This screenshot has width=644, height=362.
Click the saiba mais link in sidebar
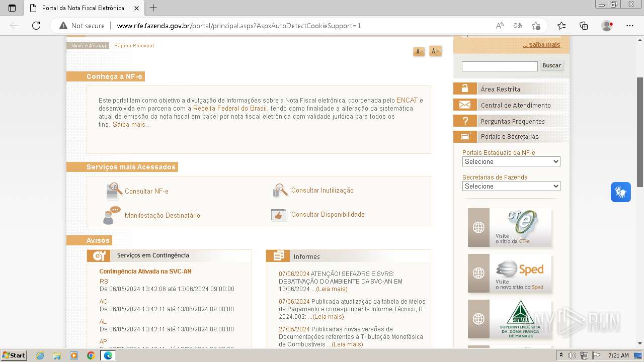[541, 45]
